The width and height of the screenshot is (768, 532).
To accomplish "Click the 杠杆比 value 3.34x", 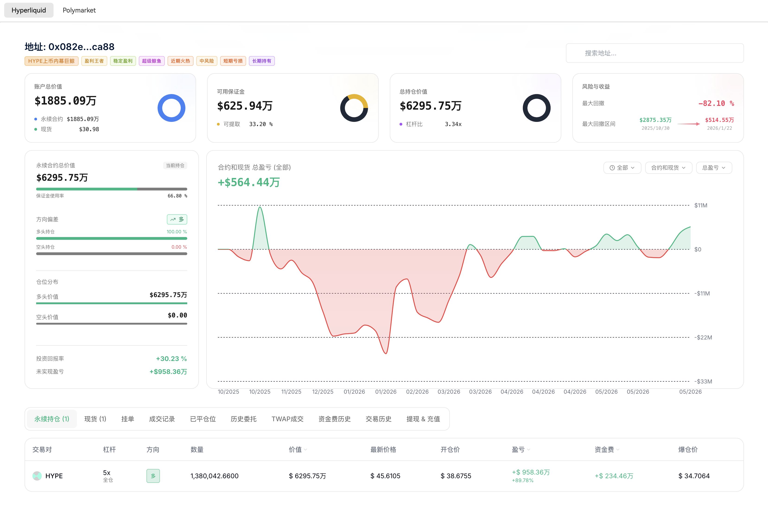I will click(453, 124).
